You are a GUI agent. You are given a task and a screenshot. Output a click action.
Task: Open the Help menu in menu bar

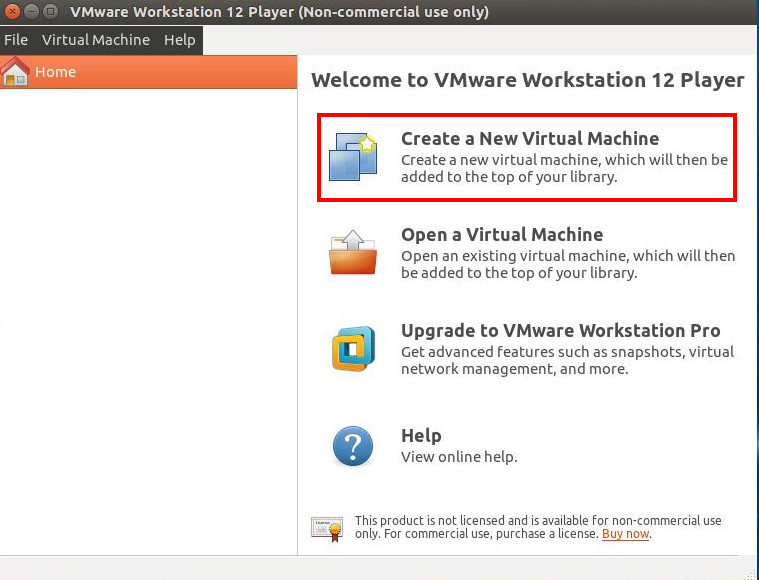coord(180,40)
